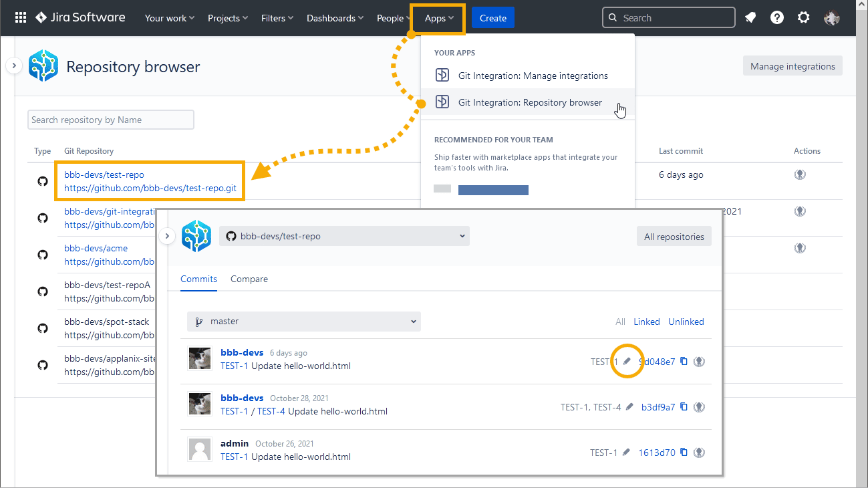Open the Dashboards dropdown menu

coord(335,18)
